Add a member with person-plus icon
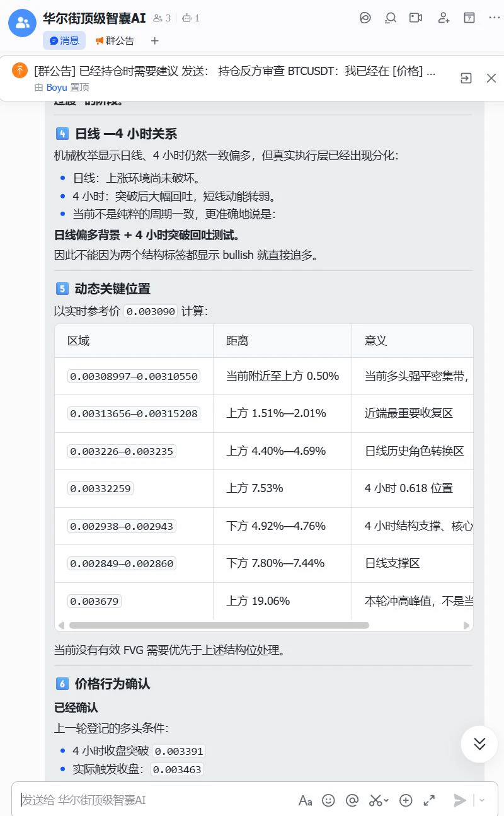 (444, 18)
